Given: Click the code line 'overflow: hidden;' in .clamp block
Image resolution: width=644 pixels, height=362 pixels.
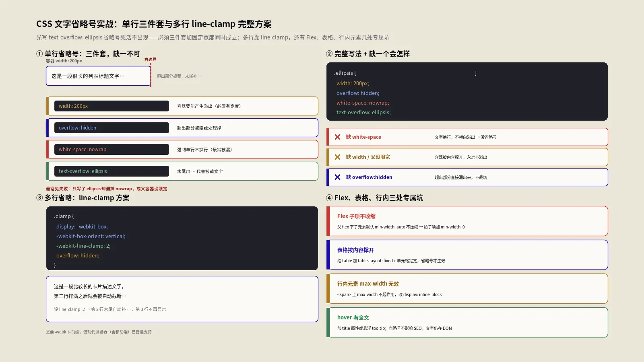Looking at the screenshot, I should [x=78, y=255].
